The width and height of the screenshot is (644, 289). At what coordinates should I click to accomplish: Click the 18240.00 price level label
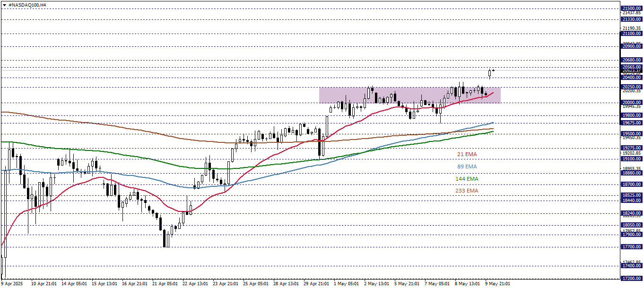pyautogui.click(x=632, y=213)
